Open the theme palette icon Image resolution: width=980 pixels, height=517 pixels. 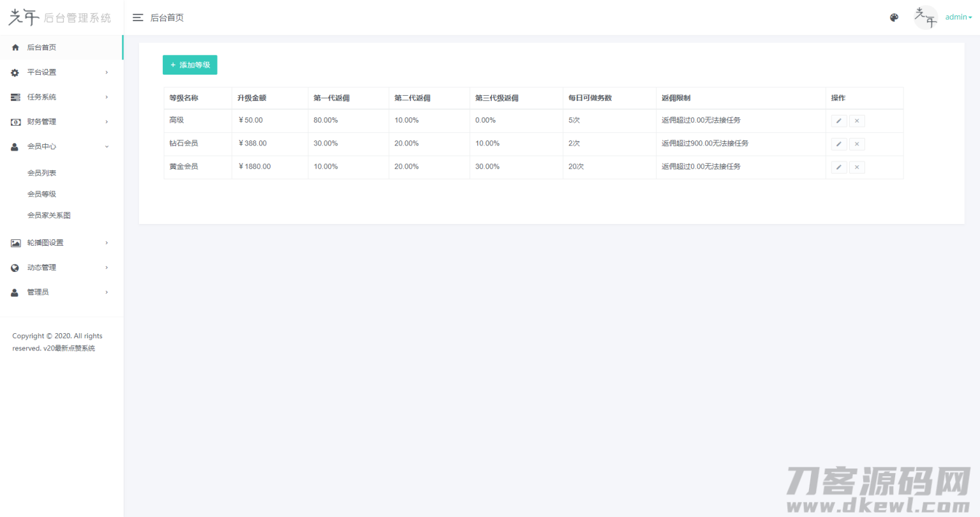tap(894, 18)
